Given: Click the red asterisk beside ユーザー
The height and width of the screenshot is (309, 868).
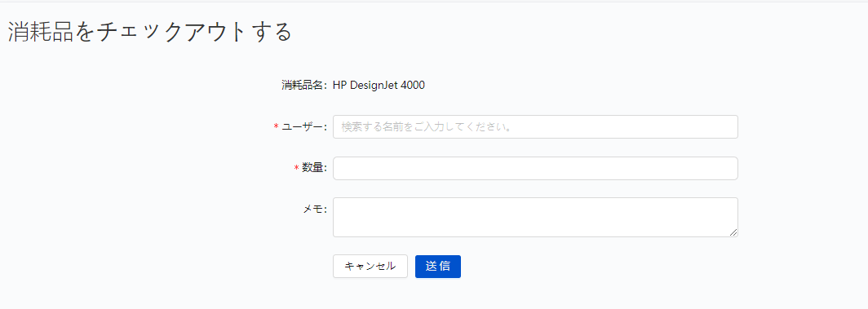Looking at the screenshot, I should [x=277, y=127].
